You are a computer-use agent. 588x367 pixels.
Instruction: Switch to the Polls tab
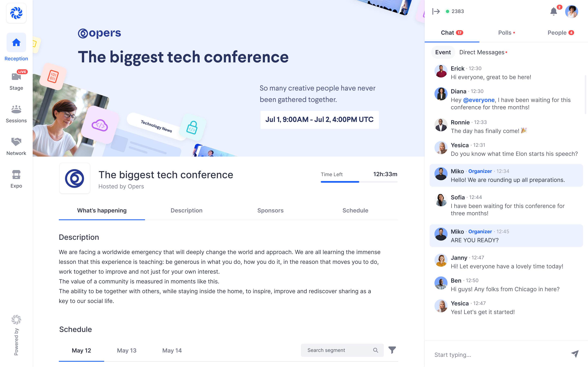click(506, 33)
